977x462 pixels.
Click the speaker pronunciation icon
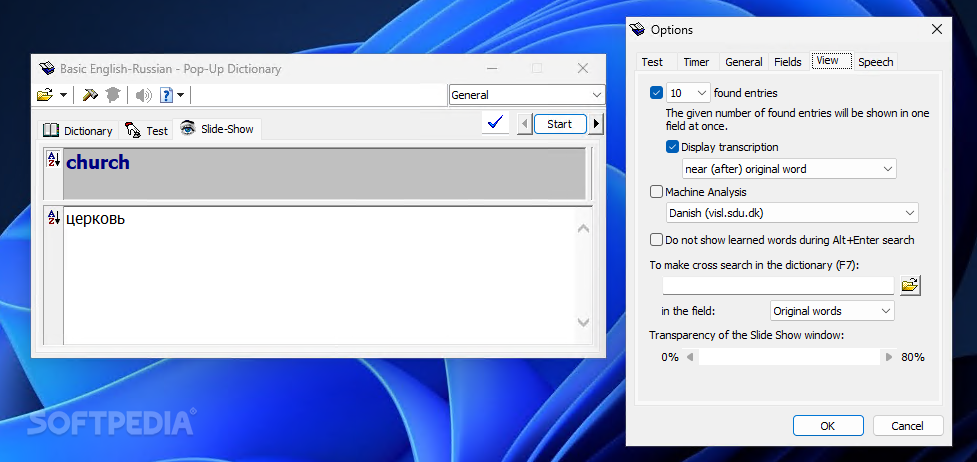(144, 95)
